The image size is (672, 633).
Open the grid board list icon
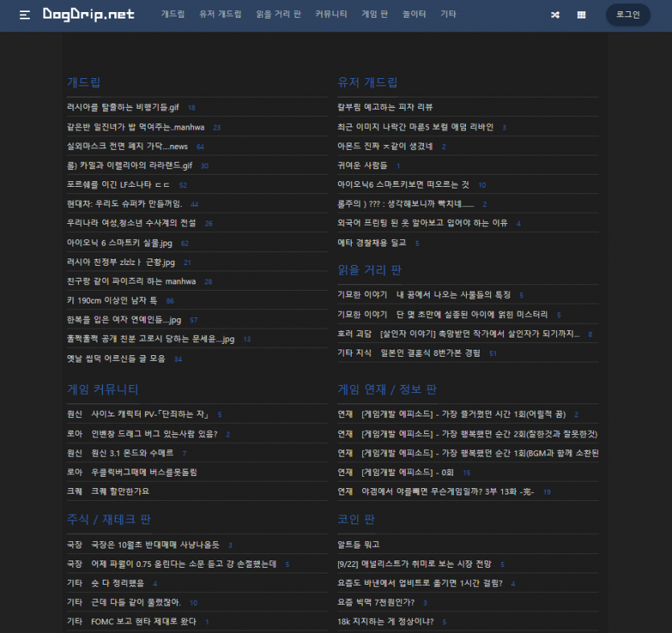click(581, 14)
